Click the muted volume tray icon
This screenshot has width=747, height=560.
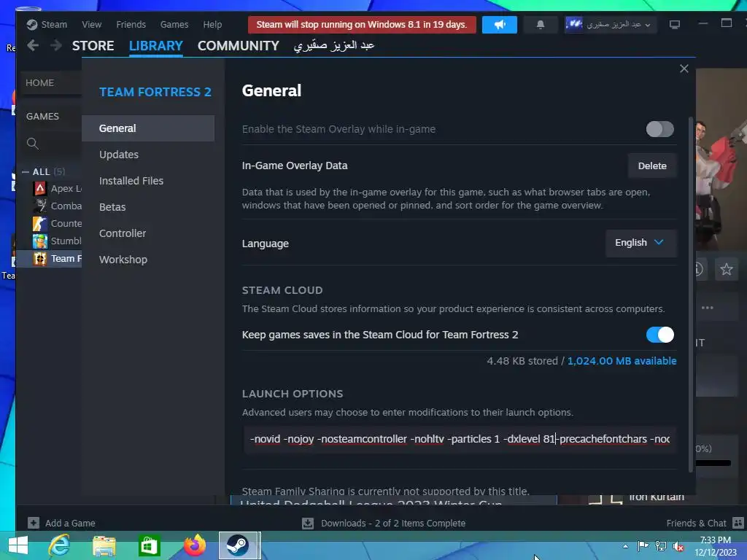(678, 546)
